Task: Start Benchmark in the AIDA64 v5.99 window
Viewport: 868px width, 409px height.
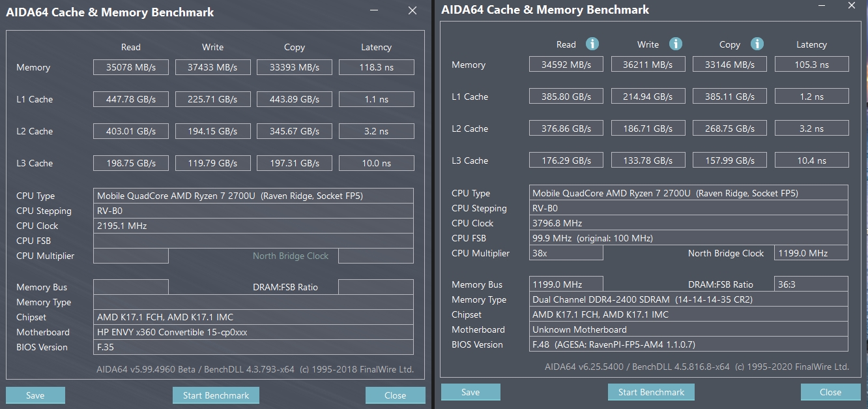Action: (x=216, y=395)
